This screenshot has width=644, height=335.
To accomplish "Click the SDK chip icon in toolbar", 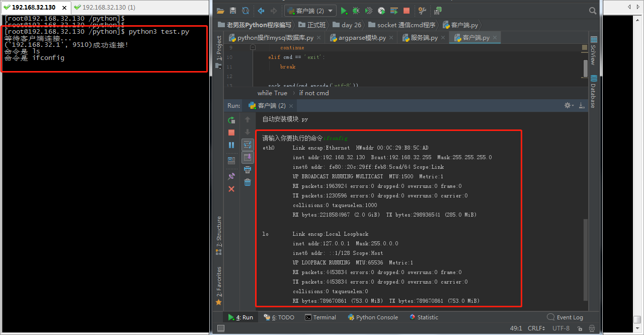I will [x=438, y=11].
